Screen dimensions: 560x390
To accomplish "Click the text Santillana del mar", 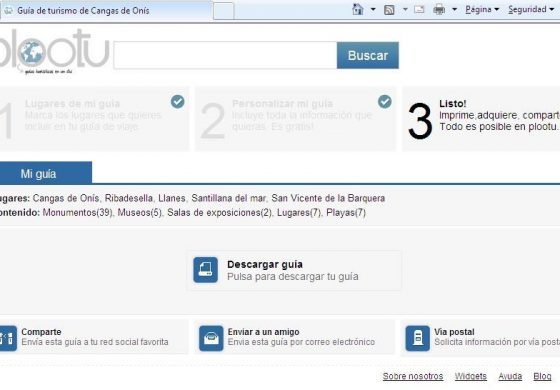I will pos(229,198).
